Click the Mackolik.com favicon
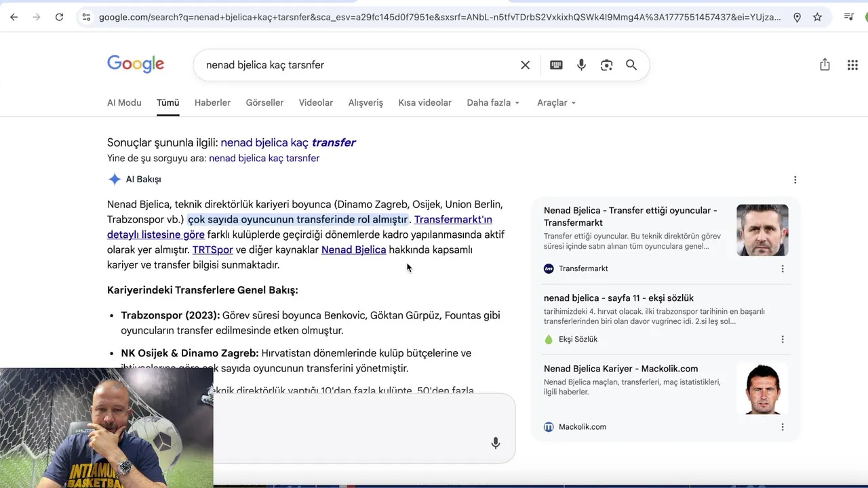Viewport: 868px width, 488px height. pyautogui.click(x=549, y=427)
